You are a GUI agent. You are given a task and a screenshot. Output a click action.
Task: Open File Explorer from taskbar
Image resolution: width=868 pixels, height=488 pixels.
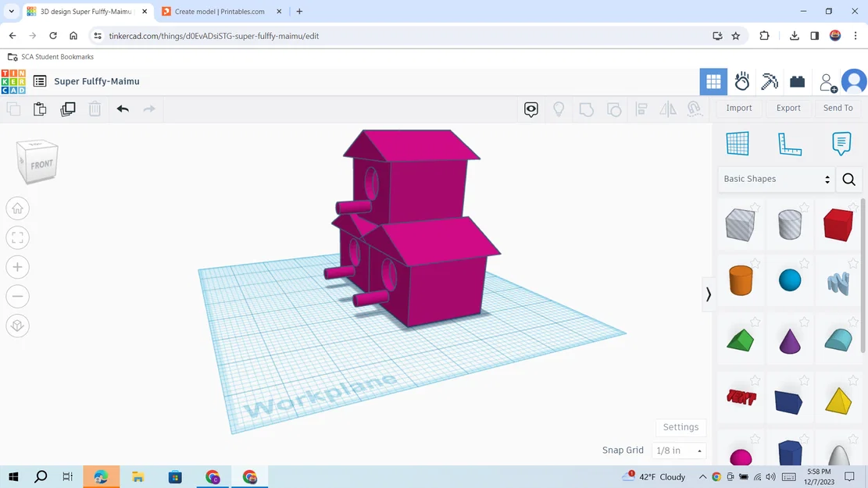(138, 476)
